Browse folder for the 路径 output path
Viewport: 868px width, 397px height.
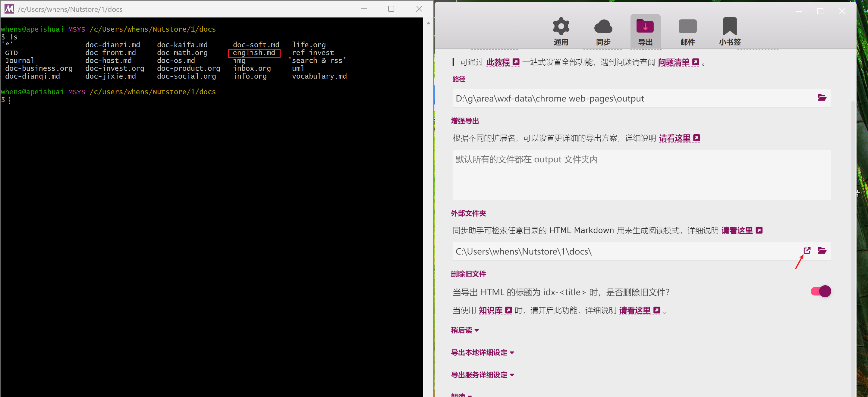(x=822, y=98)
